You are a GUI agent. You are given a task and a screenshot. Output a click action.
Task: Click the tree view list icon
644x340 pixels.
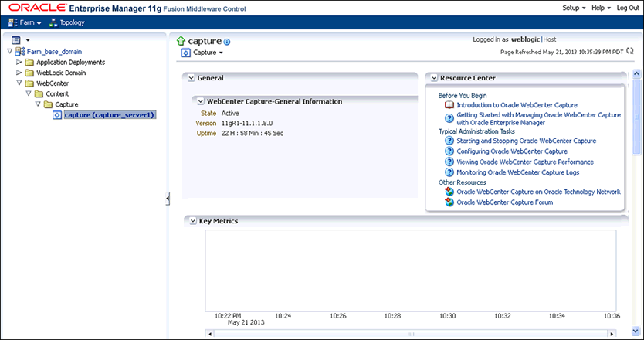point(16,40)
